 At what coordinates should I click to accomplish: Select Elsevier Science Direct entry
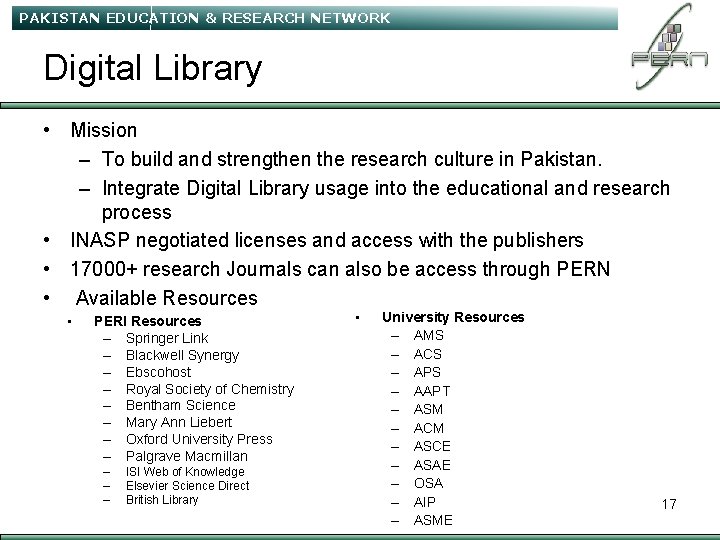188,486
